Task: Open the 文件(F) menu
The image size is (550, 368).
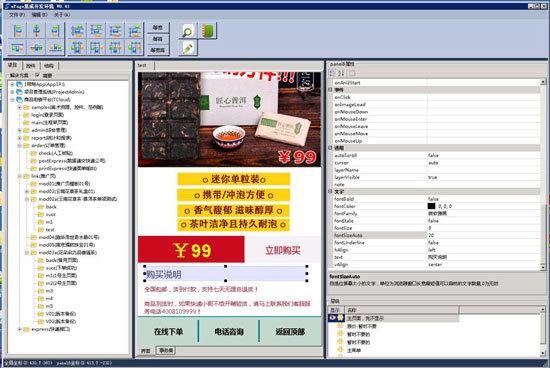Action: 16,15
